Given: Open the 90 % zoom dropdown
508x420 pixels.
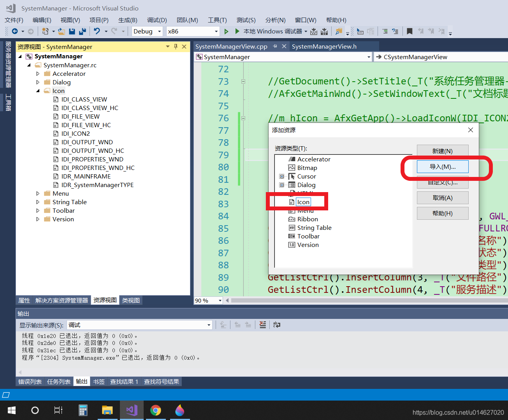Looking at the screenshot, I should click(208, 300).
